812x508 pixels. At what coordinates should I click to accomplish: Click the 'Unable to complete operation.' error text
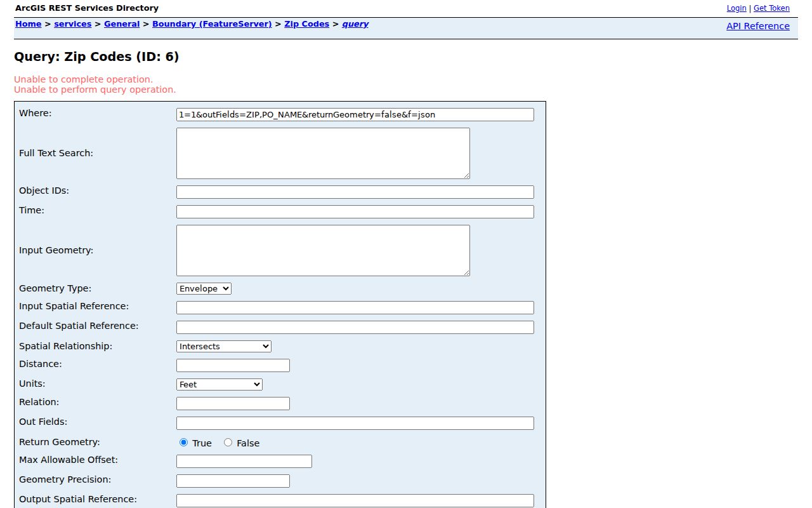click(83, 79)
